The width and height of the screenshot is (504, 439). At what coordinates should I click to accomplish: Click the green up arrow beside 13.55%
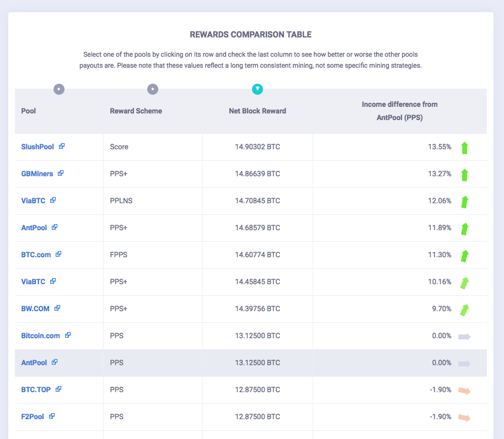point(464,148)
